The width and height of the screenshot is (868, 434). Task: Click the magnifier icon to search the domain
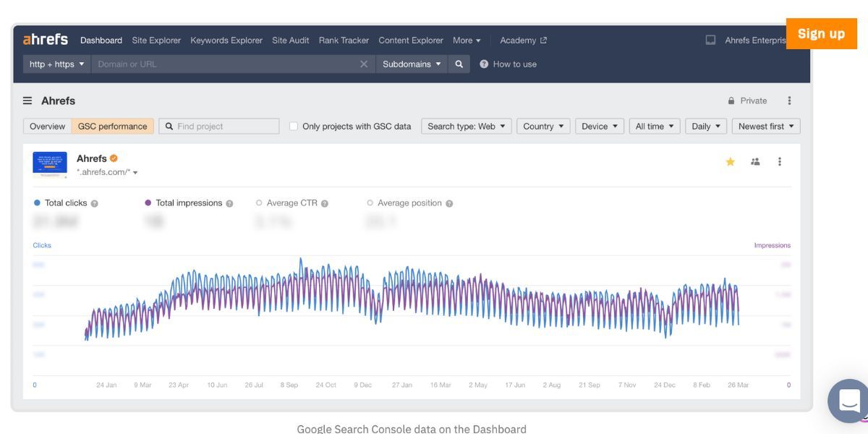pos(458,64)
